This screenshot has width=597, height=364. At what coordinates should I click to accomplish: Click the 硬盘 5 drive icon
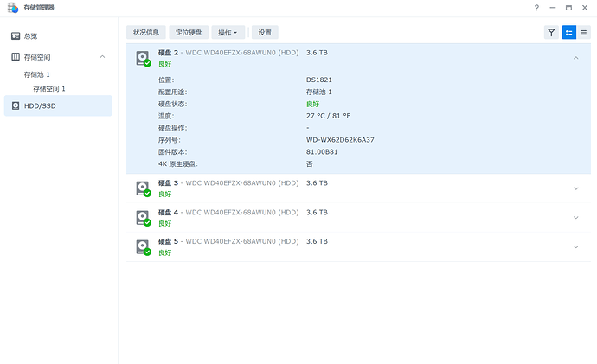(x=143, y=246)
